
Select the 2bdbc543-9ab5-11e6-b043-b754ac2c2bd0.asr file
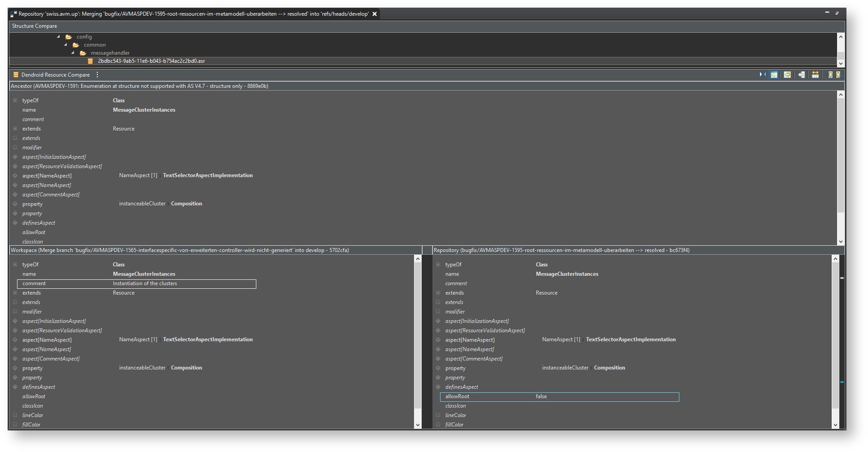click(x=151, y=61)
